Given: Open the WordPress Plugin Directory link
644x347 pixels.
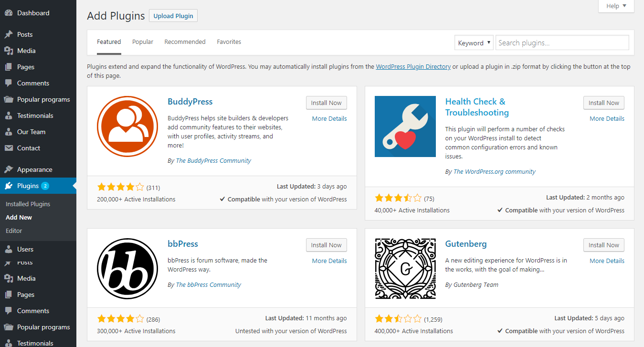Looking at the screenshot, I should 413,67.
